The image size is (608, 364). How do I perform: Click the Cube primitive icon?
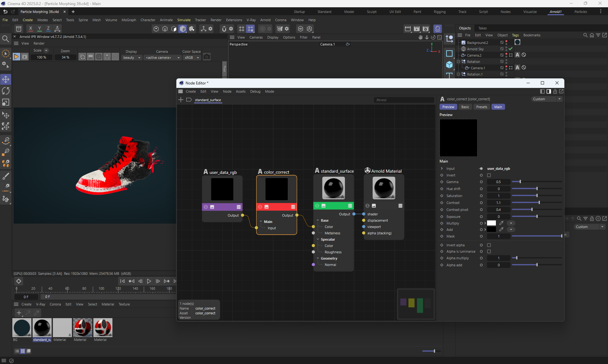449,65
